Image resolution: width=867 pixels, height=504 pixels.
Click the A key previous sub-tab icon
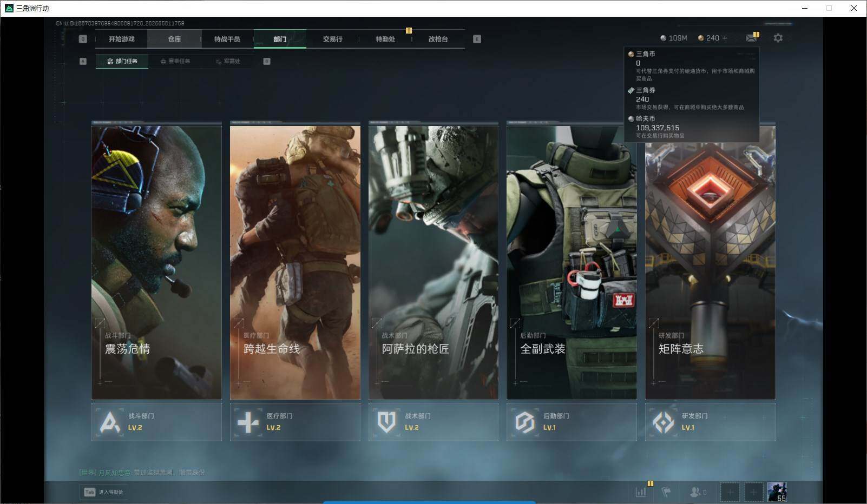click(83, 61)
